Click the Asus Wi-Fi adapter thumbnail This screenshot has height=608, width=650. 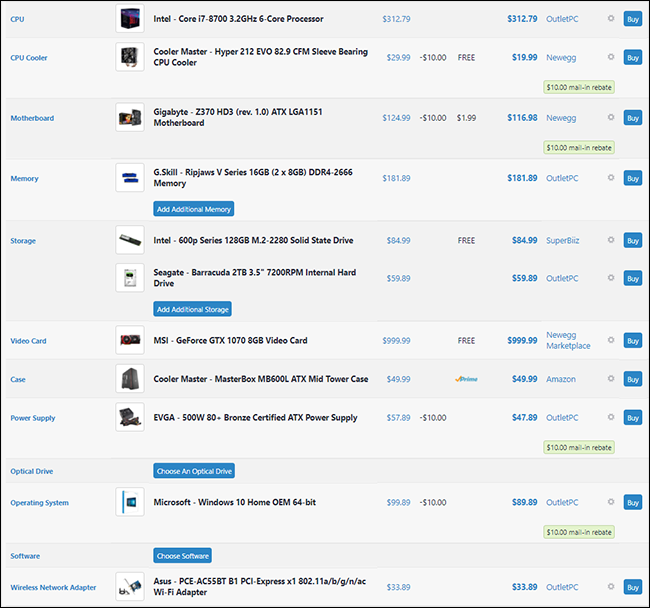pos(130,586)
